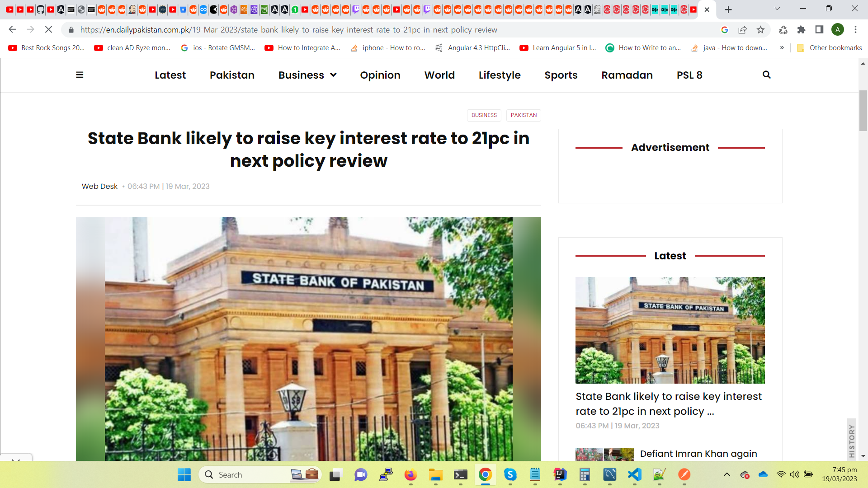The height and width of the screenshot is (488, 868).
Task: Click the BUSINESS category tag
Action: coord(484,115)
